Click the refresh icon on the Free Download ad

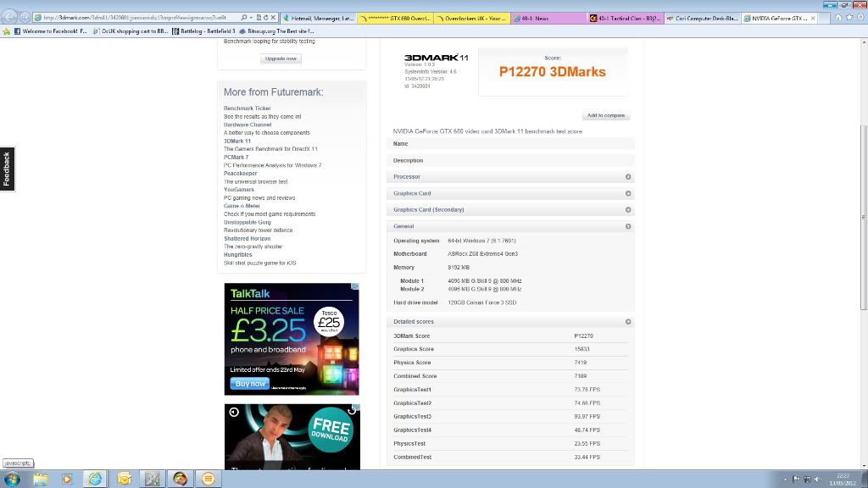point(352,411)
